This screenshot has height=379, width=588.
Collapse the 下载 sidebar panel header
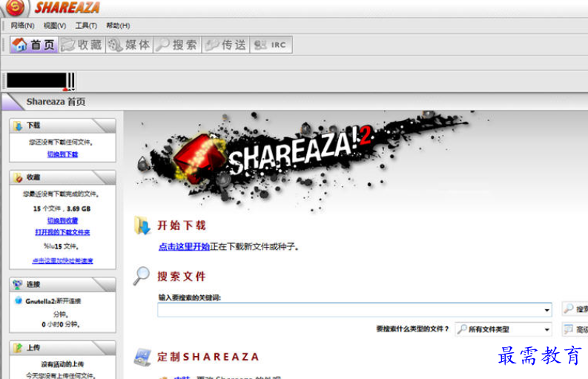(x=62, y=125)
